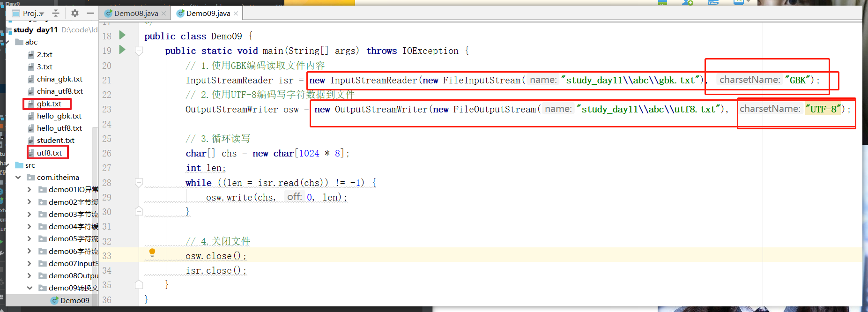Hide the Project tool window with minus icon
868x312 pixels.
click(x=90, y=13)
